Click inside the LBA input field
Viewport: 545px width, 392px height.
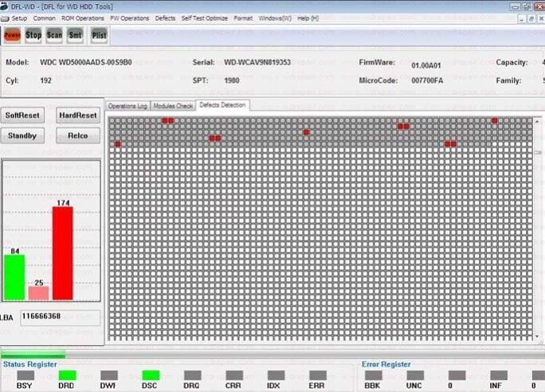coord(61,317)
